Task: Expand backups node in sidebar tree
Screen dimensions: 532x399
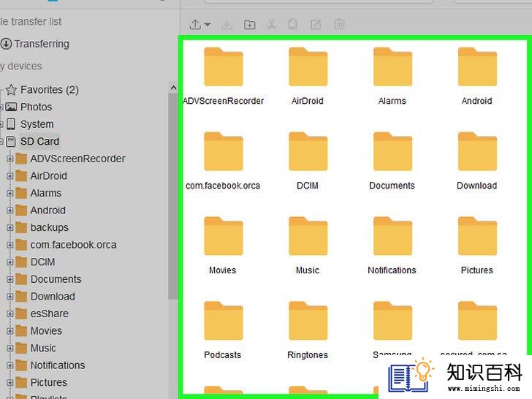Action: point(9,228)
